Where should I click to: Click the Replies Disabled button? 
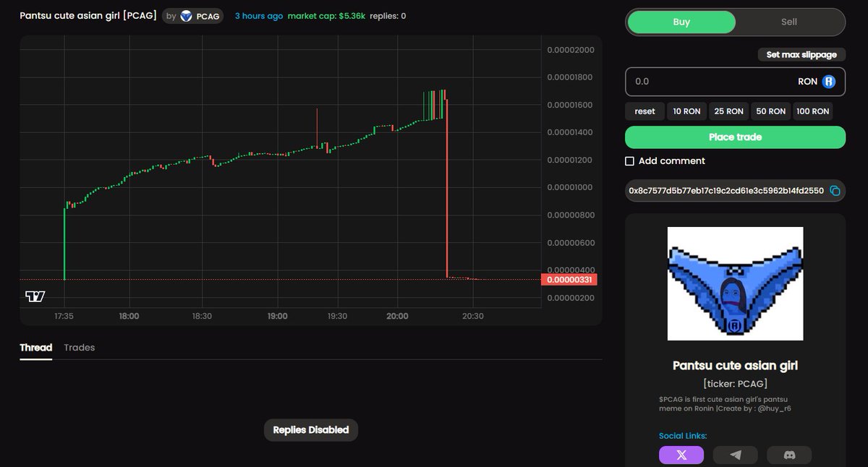(x=311, y=429)
